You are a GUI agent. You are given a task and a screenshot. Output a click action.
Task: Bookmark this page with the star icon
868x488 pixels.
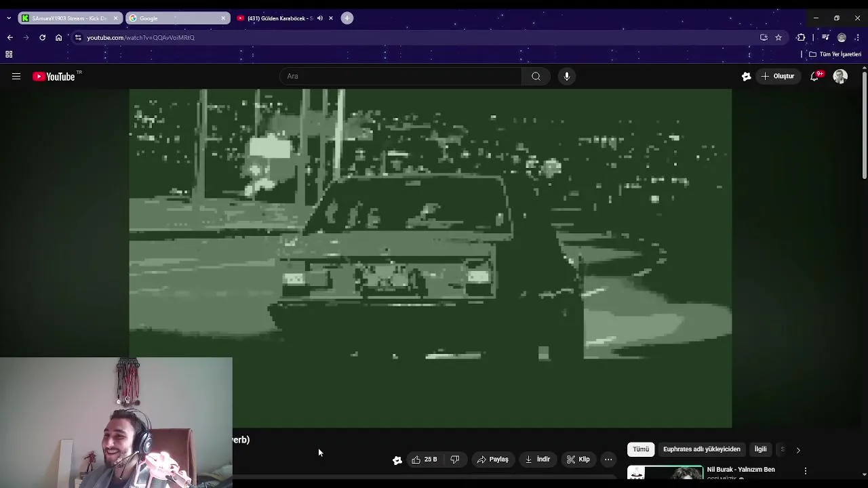pos(778,37)
